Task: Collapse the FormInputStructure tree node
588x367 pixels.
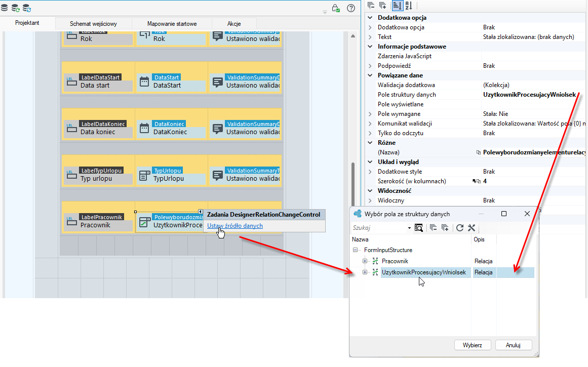Action: (355, 250)
